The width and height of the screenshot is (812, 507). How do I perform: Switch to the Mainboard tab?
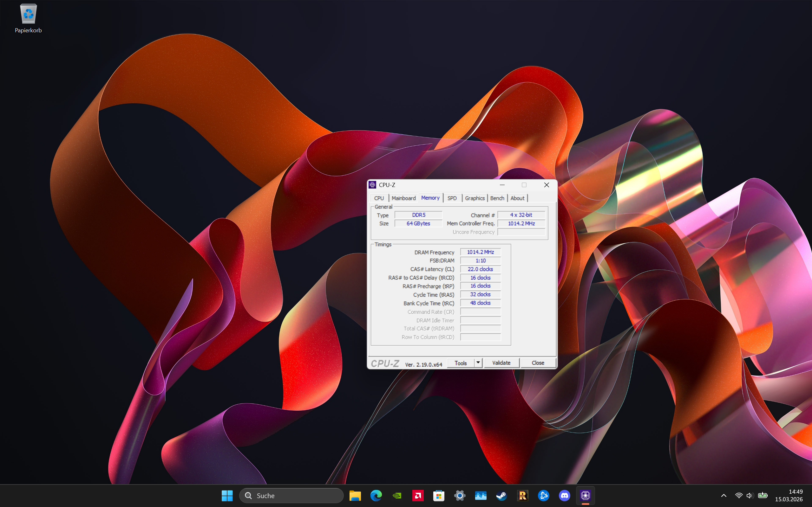(x=403, y=198)
